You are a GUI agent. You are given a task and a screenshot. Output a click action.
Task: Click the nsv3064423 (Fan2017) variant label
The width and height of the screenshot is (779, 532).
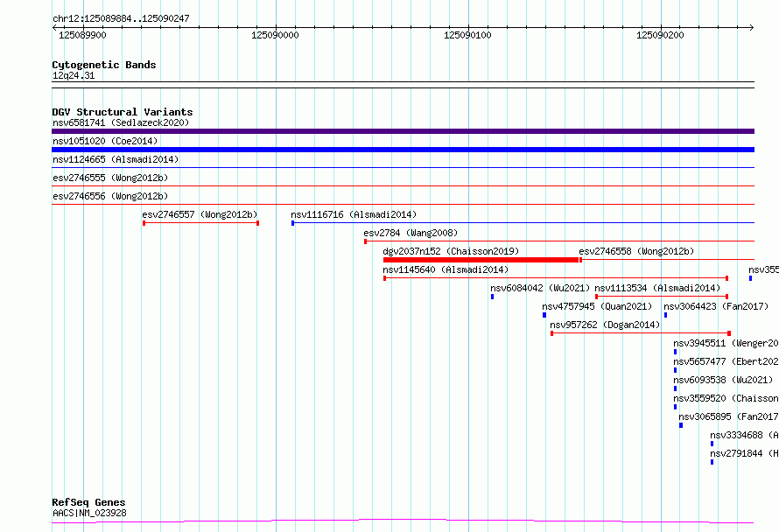click(x=715, y=306)
